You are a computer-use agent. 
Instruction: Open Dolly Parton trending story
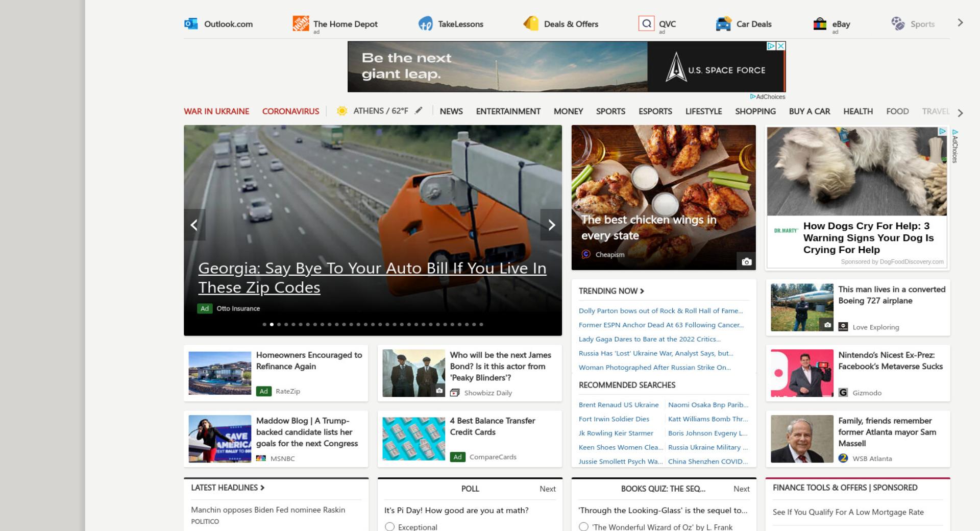point(660,310)
